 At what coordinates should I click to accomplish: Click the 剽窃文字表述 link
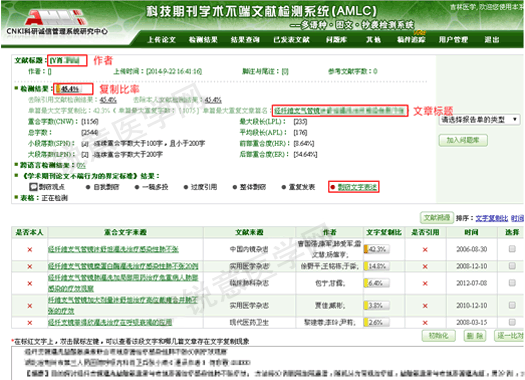357,187
